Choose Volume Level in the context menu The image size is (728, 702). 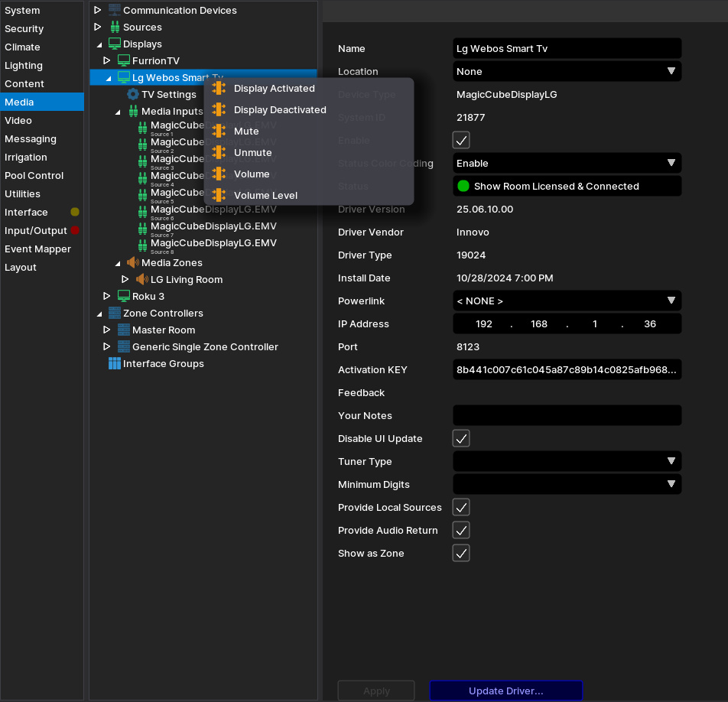click(309, 195)
